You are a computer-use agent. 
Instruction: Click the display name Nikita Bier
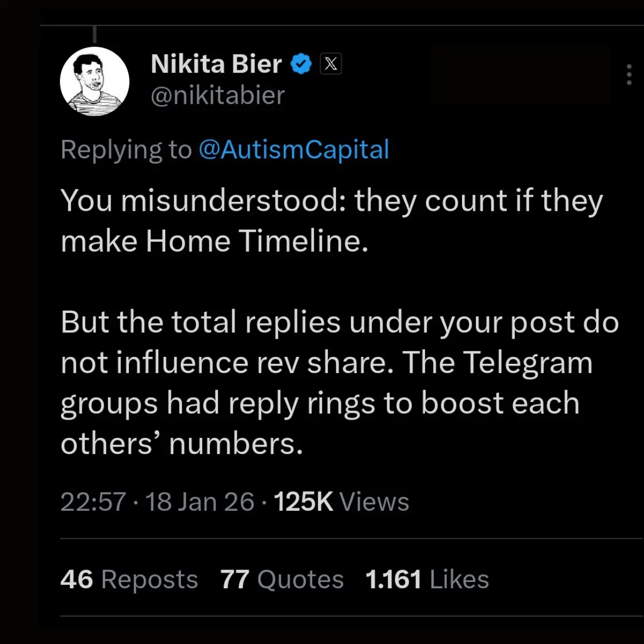click(x=216, y=64)
